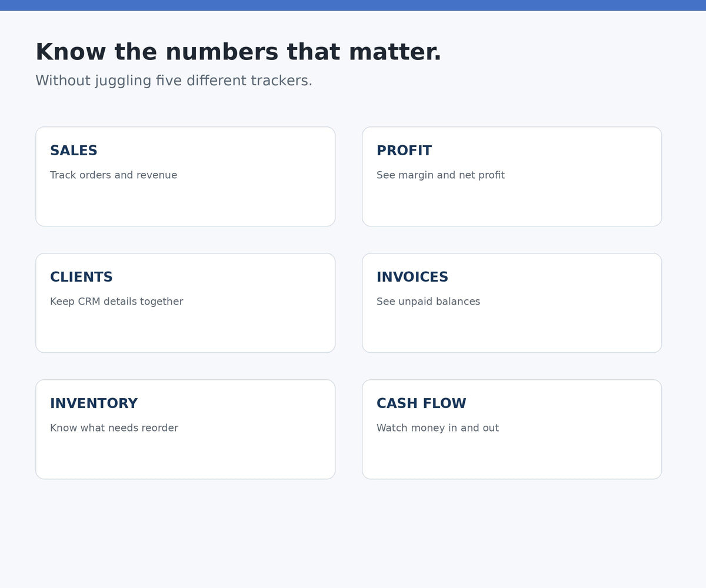Click the INVENTORY title label
Image resolution: width=706 pixels, height=588 pixels.
click(94, 404)
